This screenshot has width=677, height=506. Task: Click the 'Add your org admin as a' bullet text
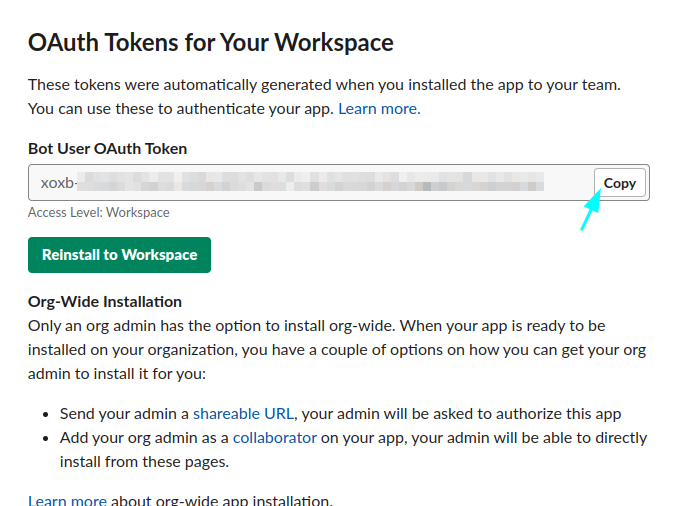click(x=144, y=438)
